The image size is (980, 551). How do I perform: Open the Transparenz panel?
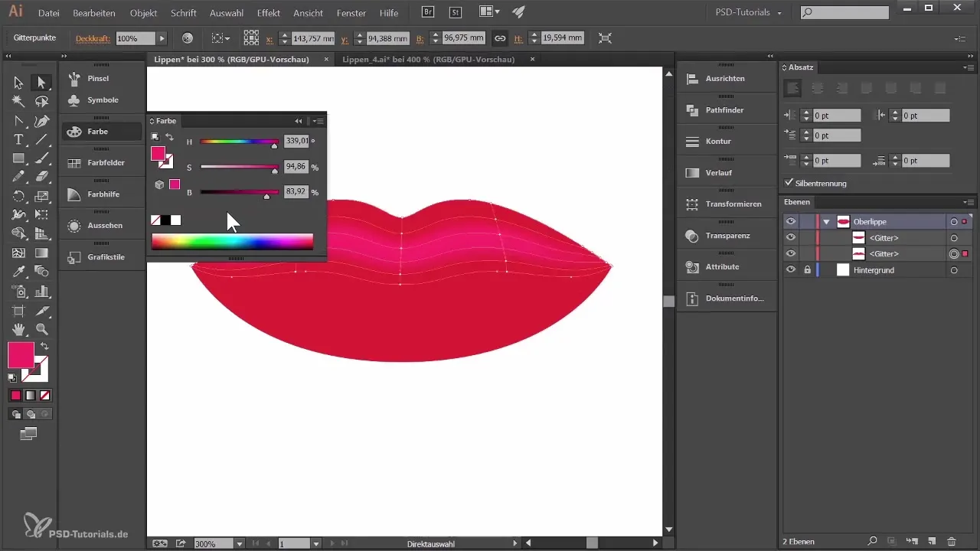click(x=727, y=236)
